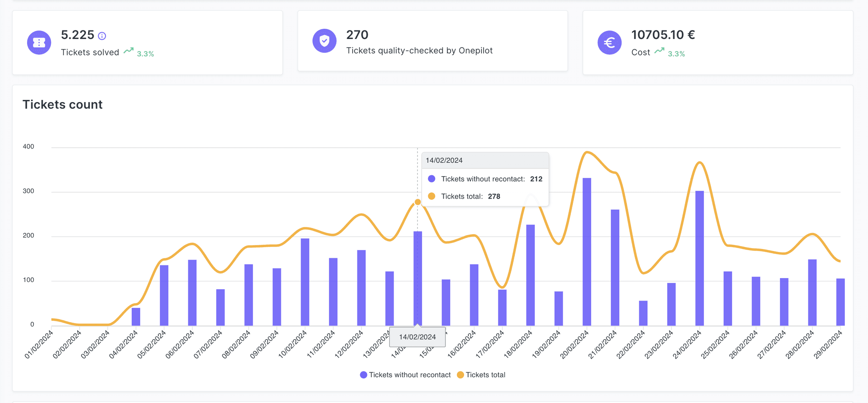Click the 3.3% change next to Tickets solved
The width and height of the screenshot is (868, 403).
(x=145, y=54)
